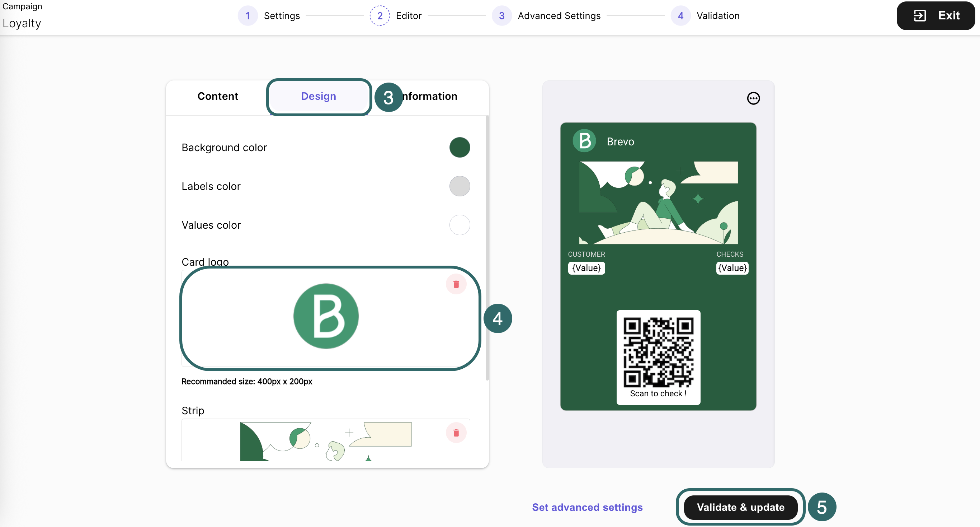Open the Information tab

pyautogui.click(x=430, y=96)
